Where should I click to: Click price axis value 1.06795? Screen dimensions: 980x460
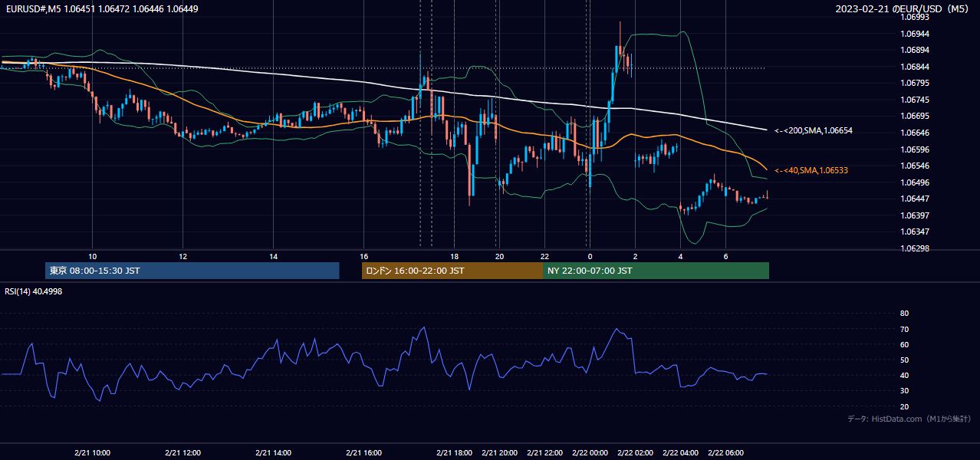coord(915,84)
